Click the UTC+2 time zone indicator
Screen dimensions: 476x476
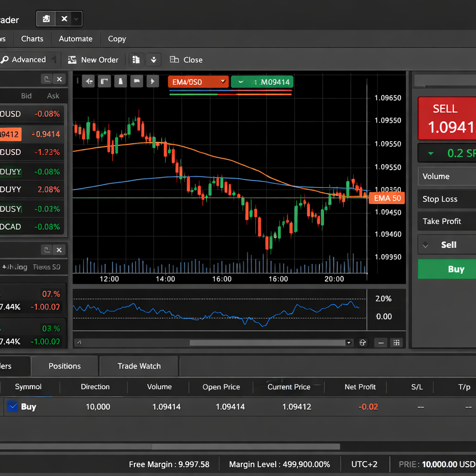pos(364,464)
